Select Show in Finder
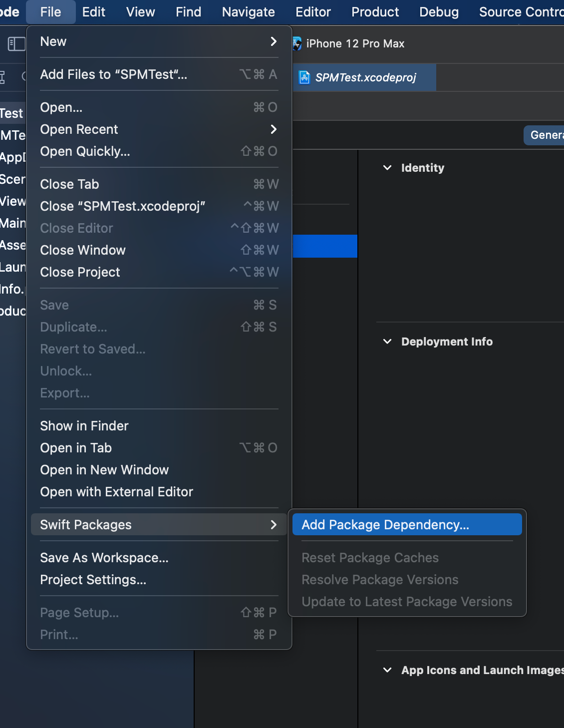The width and height of the screenshot is (564, 728). tap(84, 425)
